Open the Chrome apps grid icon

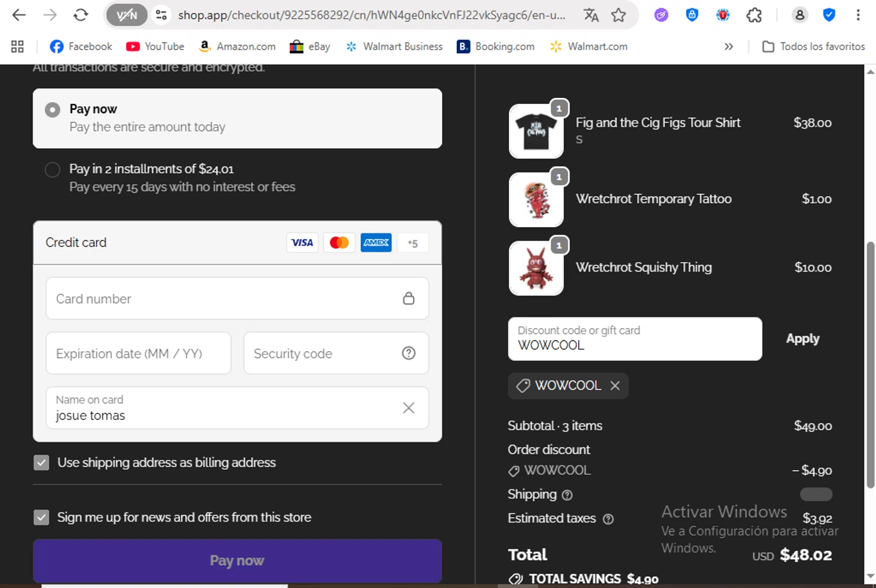coord(18,47)
